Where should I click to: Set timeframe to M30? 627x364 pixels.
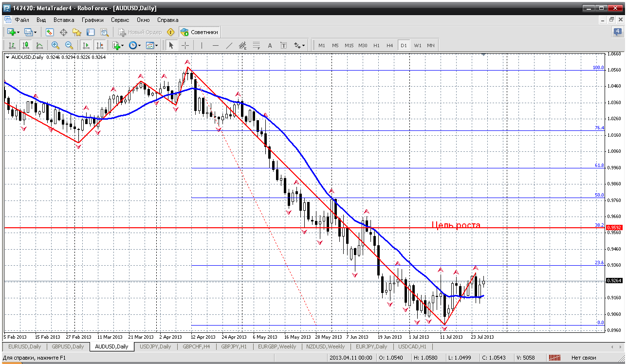(363, 45)
